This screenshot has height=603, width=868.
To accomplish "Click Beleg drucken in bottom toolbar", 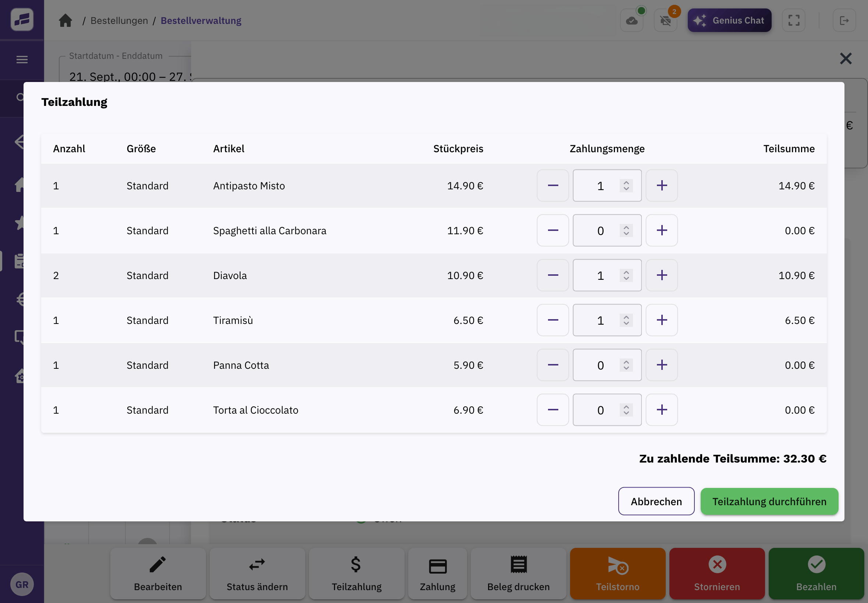I will point(519,574).
